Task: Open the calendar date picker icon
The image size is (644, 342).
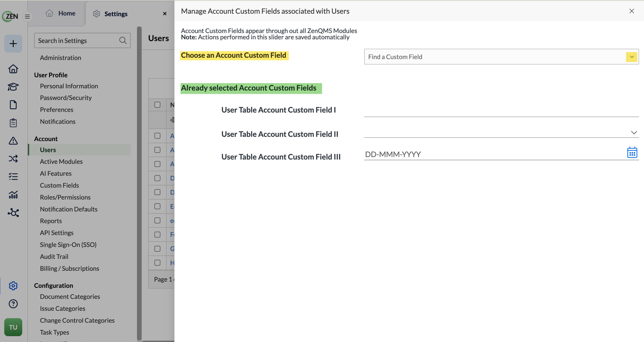Action: coord(632,152)
